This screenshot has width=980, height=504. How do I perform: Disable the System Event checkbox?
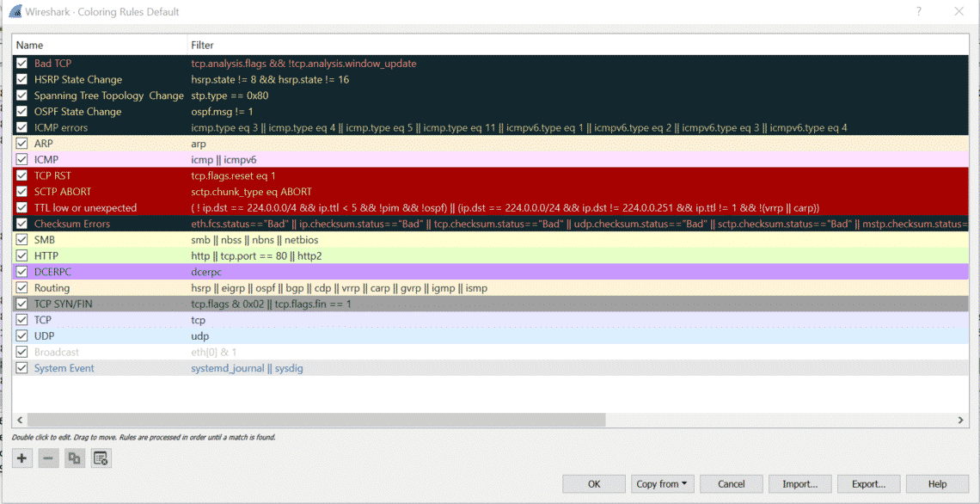[x=21, y=368]
